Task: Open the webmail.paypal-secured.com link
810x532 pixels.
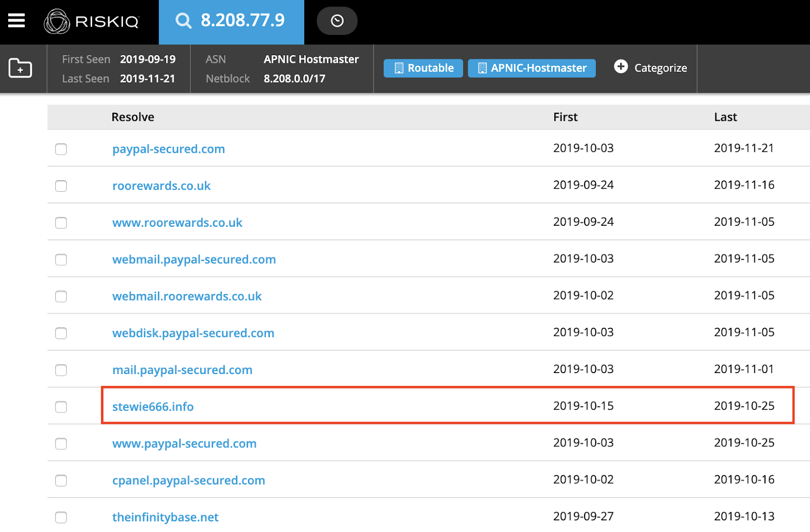Action: pyautogui.click(x=194, y=260)
